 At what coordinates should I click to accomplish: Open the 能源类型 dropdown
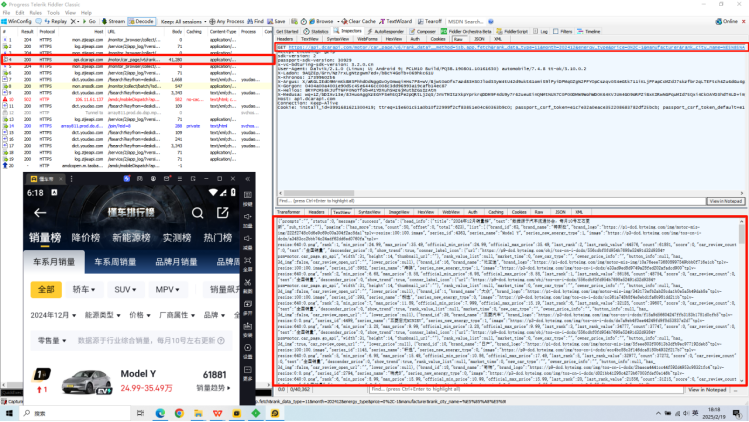tap(103, 315)
